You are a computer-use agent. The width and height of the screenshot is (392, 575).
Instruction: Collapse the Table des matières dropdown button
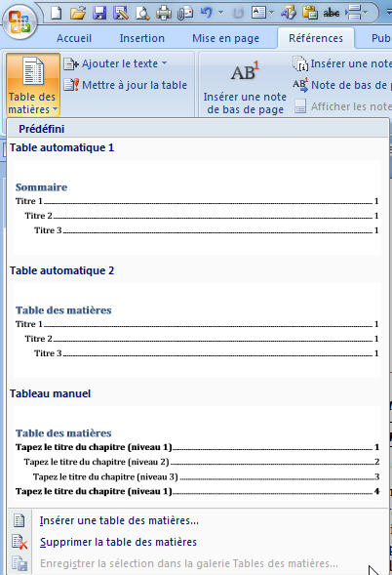(33, 85)
